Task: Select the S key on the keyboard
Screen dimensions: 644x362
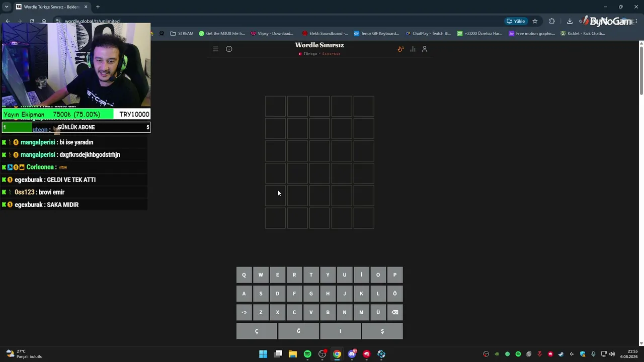Action: tap(261, 294)
